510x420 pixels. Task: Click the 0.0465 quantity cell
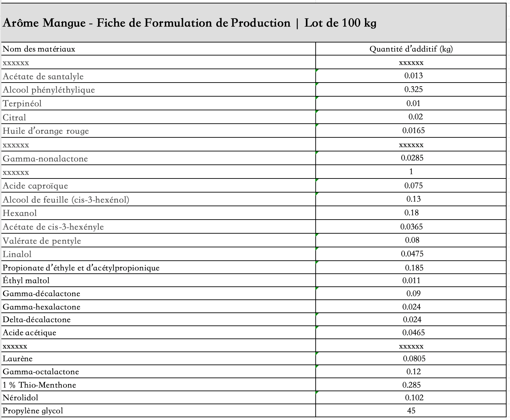tap(411, 333)
